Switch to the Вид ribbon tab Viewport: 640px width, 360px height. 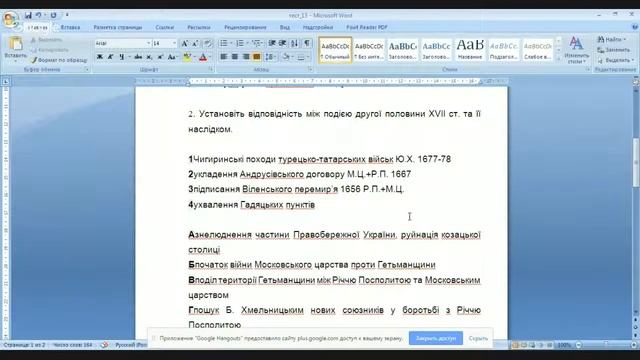[x=285, y=27]
